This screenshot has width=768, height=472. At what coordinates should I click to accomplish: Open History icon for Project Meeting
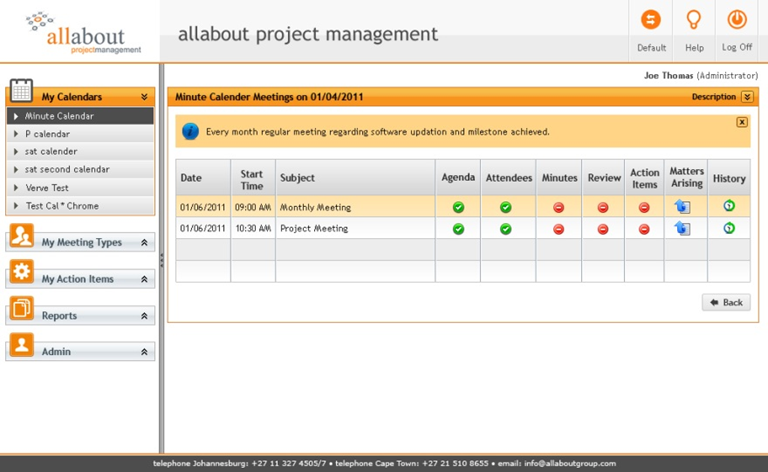pos(729,228)
